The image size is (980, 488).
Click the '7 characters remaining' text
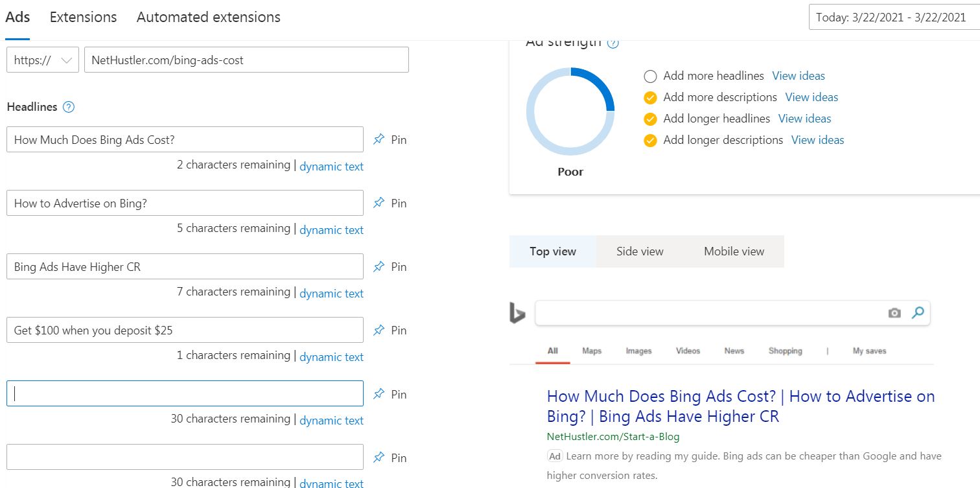click(233, 292)
